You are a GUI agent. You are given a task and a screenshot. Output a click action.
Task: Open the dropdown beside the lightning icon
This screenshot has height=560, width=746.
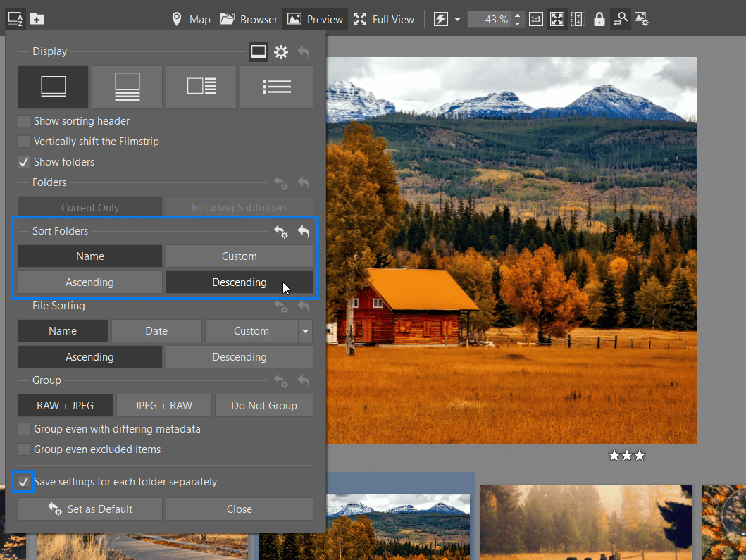pos(456,18)
